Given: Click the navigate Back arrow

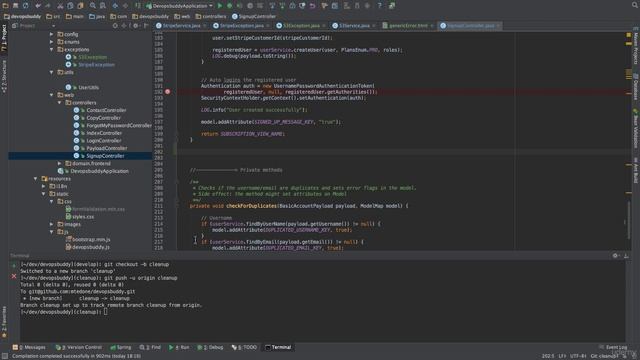Looking at the screenshot, I should (x=115, y=6).
